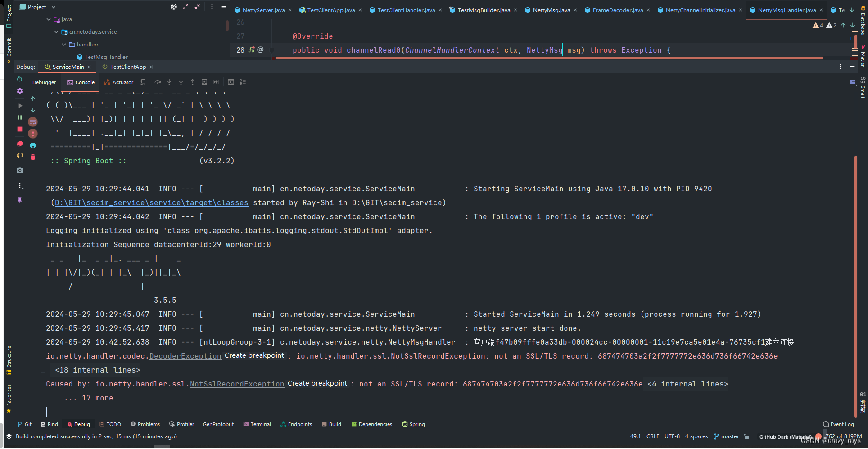This screenshot has width=868, height=449.
Task: Toggle Scroll to End in console
Action: (x=33, y=134)
